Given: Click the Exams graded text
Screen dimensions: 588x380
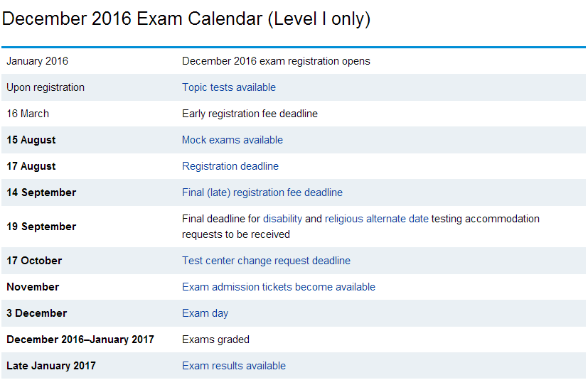Looking at the screenshot, I should pyautogui.click(x=215, y=340).
